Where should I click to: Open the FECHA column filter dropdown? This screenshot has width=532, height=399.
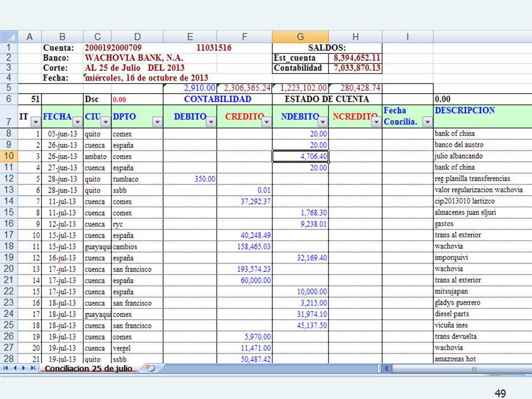[78, 121]
